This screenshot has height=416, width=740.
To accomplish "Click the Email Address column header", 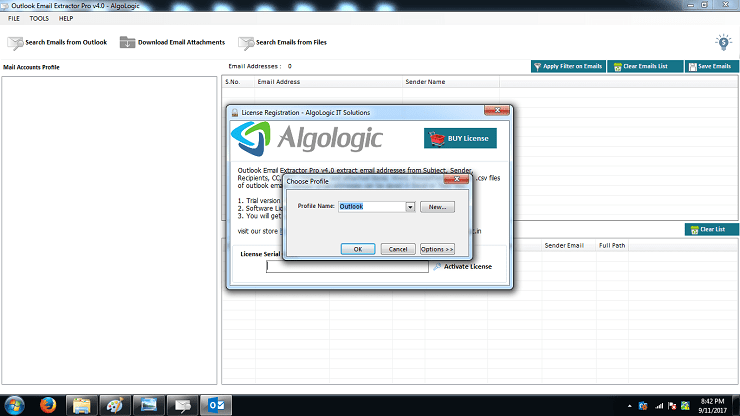I will 328,82.
